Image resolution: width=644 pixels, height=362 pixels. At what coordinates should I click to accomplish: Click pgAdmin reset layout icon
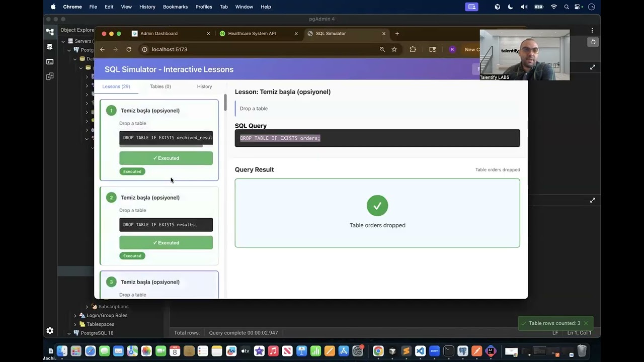pos(593,42)
